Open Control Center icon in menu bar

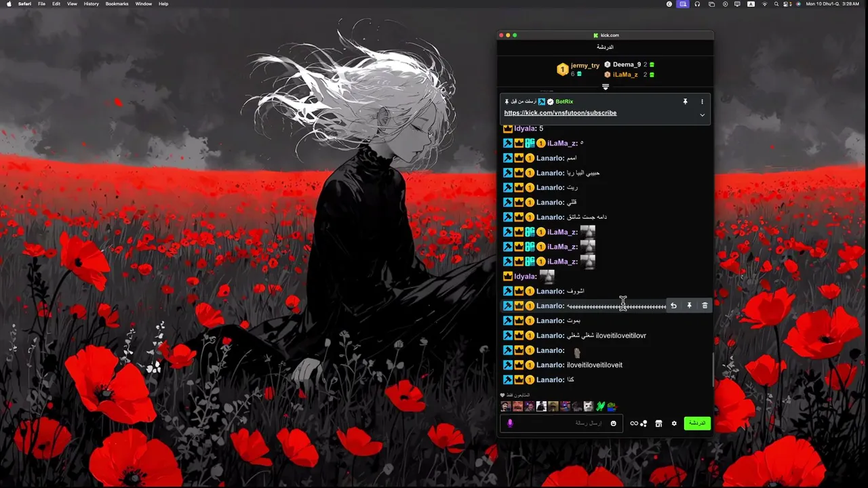[787, 4]
